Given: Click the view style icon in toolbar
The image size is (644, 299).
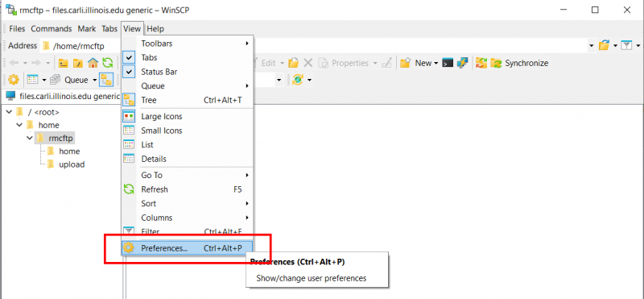Looking at the screenshot, I should click(x=32, y=80).
